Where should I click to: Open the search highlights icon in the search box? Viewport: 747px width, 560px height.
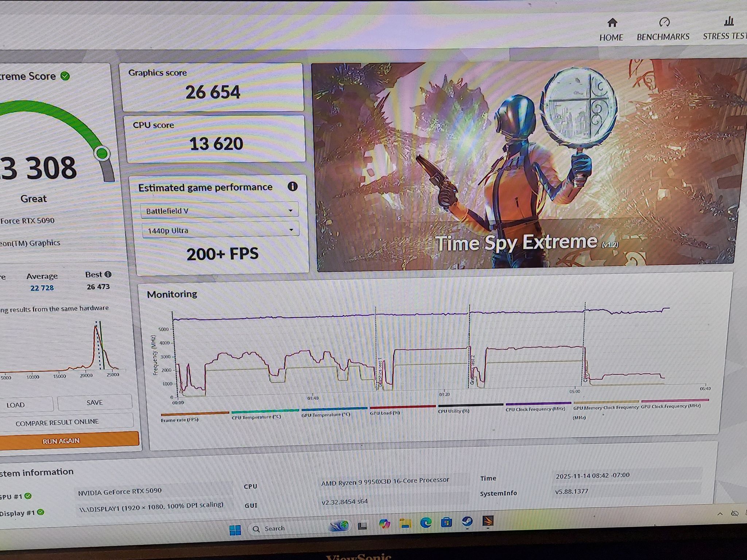click(339, 526)
